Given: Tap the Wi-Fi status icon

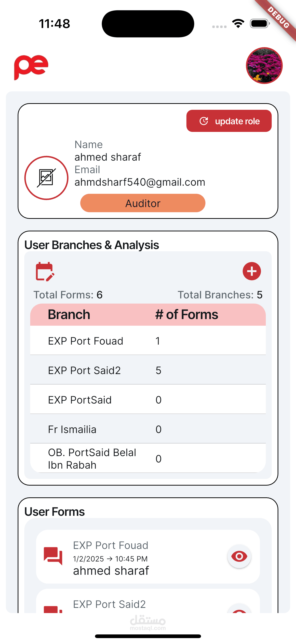Looking at the screenshot, I should (238, 24).
